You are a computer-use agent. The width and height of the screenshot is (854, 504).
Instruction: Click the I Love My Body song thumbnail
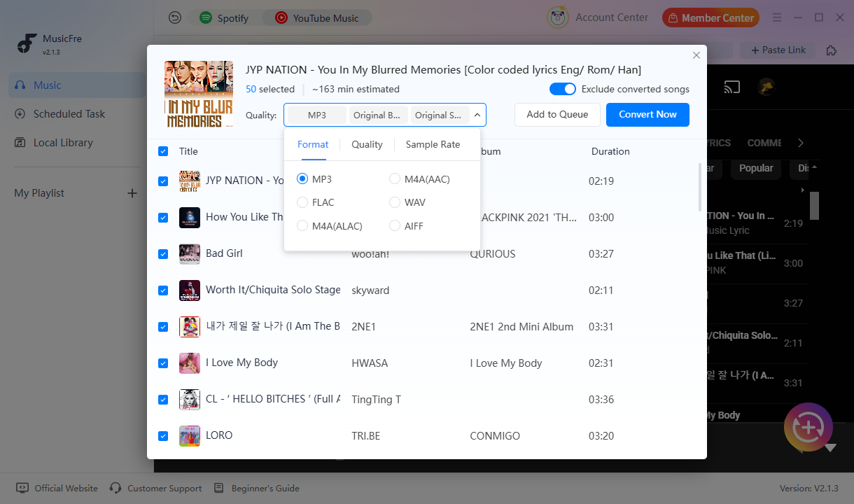(190, 363)
